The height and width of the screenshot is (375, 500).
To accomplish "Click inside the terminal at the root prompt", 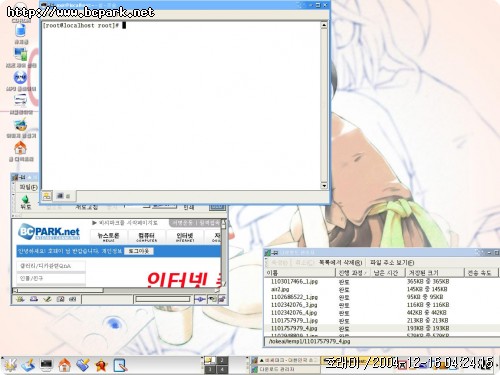I will click(124, 25).
